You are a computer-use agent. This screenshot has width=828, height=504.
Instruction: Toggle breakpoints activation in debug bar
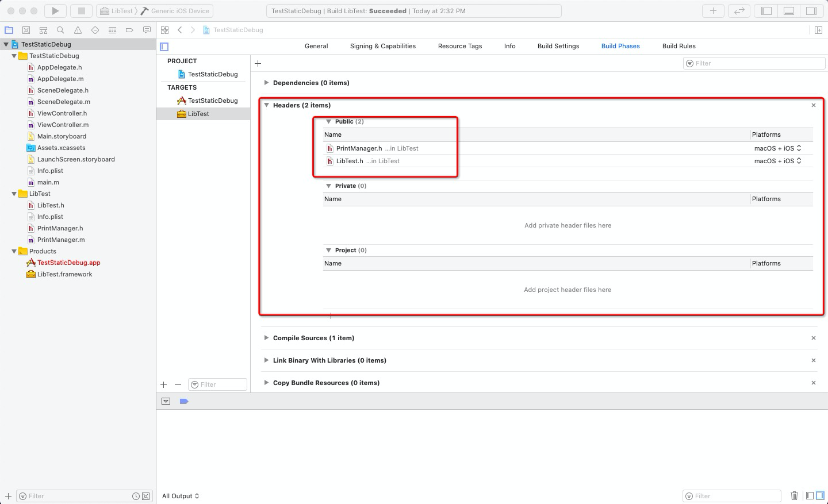click(x=184, y=401)
